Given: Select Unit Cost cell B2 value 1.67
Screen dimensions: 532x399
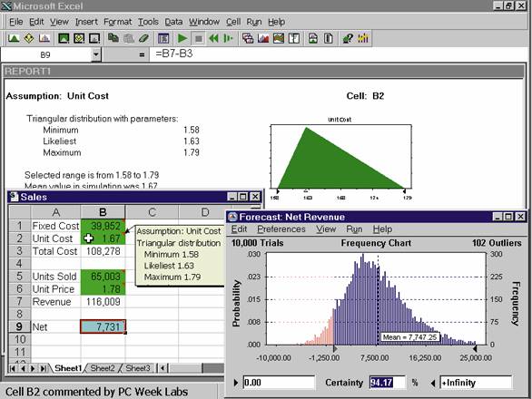Looking at the screenshot, I should tap(103, 238).
